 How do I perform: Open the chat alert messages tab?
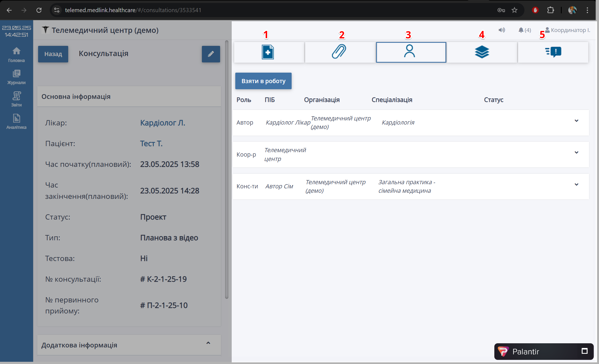553,52
